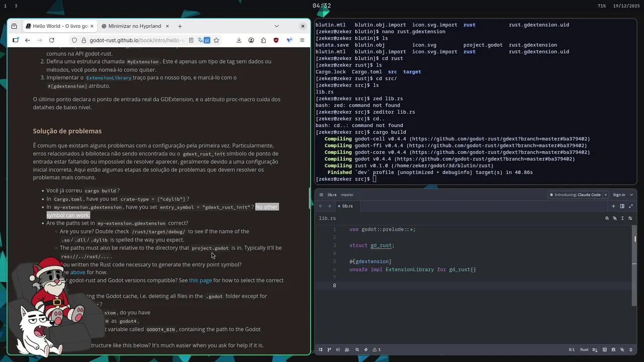Click the ExtensionLibrary code link
Viewport: 644px width, 362px height.
[x=109, y=78]
